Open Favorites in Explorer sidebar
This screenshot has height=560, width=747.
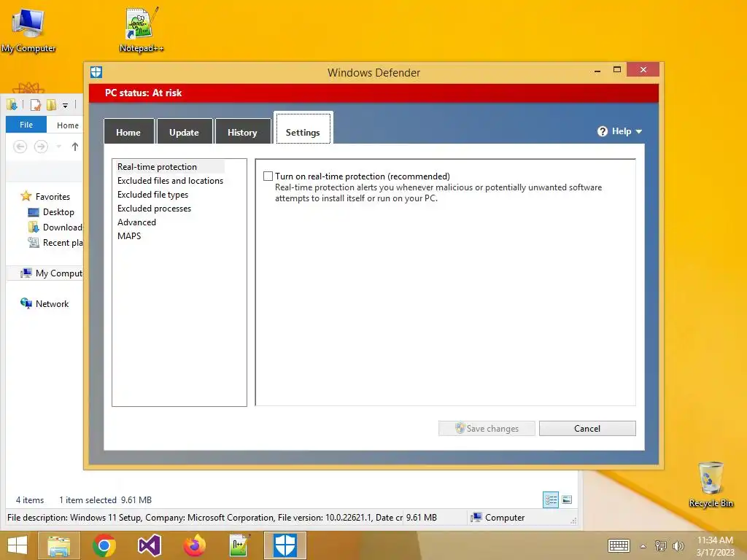click(x=45, y=196)
